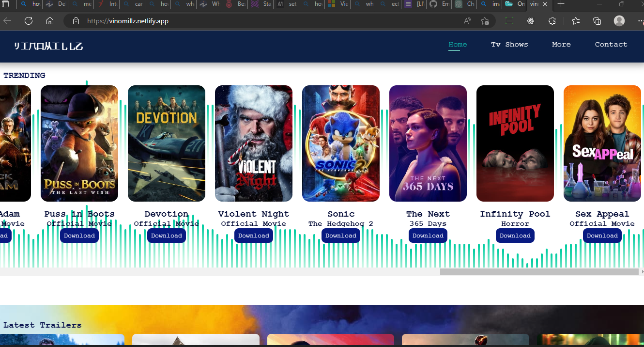Click the 'Sex Appeal' title text
Image resolution: width=644 pixels, height=347 pixels.
pos(602,214)
